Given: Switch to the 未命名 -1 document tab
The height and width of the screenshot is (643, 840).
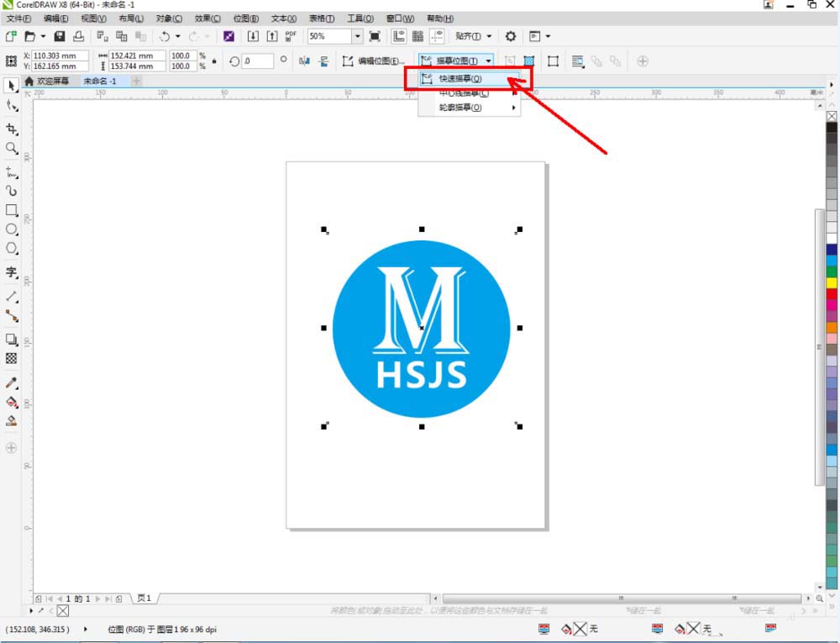Looking at the screenshot, I should coord(100,81).
